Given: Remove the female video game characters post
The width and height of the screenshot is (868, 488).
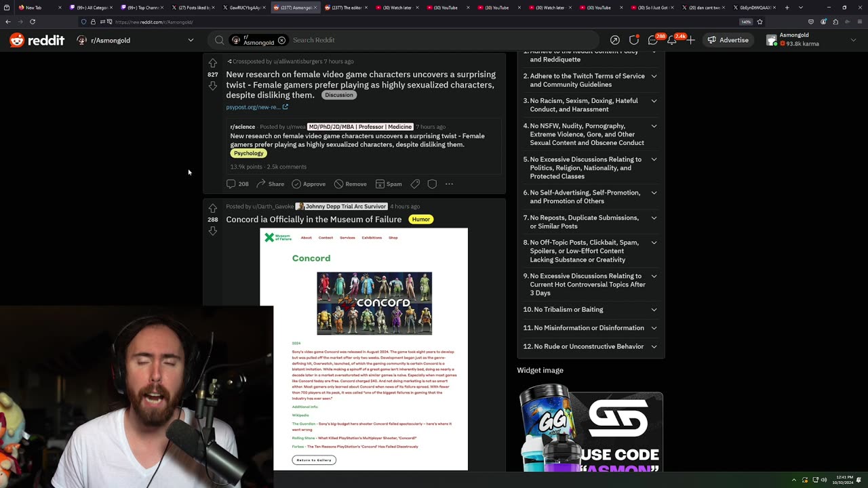Looking at the screenshot, I should click(x=350, y=184).
